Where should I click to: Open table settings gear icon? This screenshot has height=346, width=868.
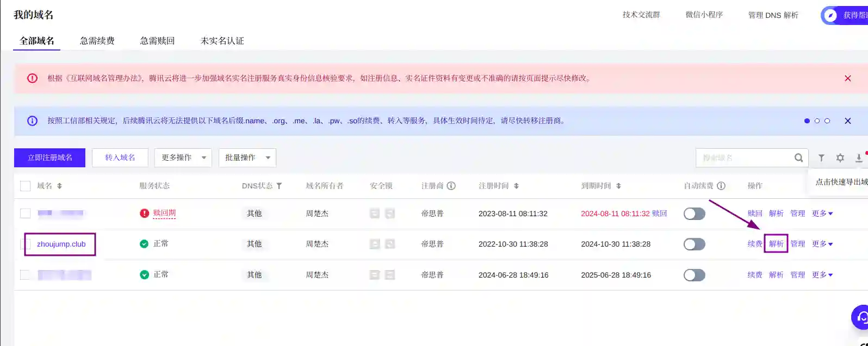[x=840, y=158]
